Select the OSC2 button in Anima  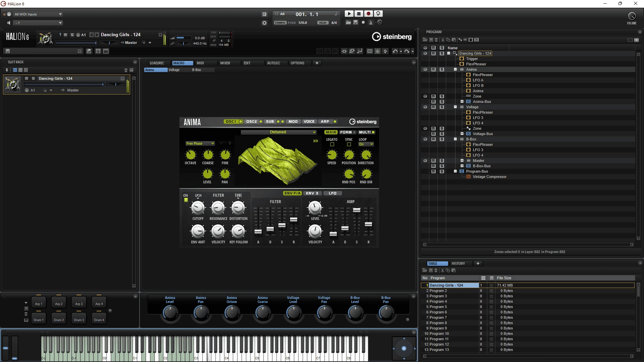254,122
